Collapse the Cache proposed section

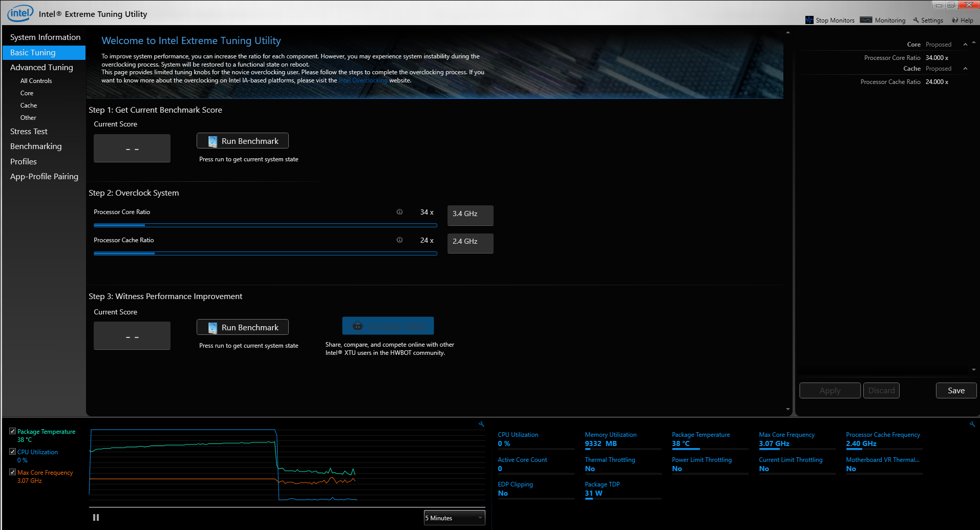[965, 69]
